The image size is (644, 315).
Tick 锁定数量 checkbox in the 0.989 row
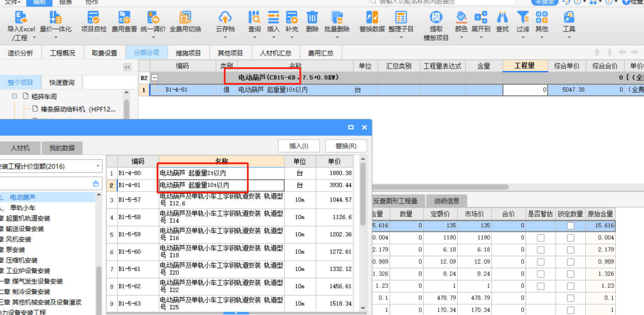point(570,262)
